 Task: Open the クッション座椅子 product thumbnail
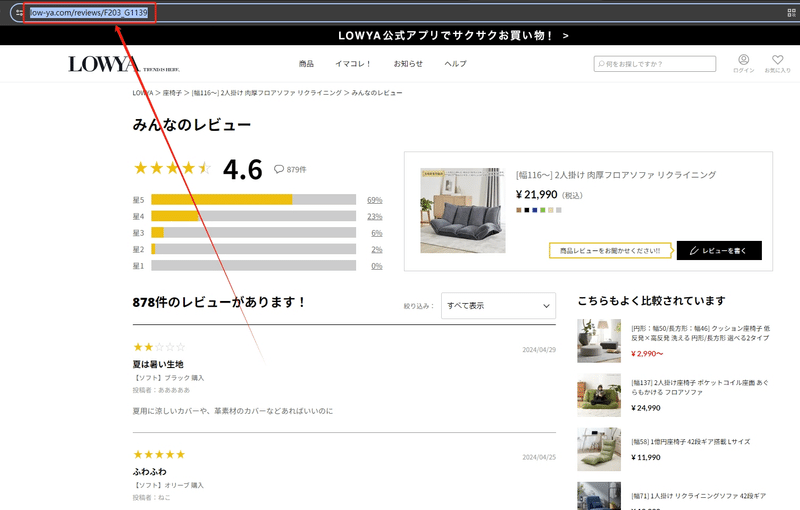[x=599, y=341]
